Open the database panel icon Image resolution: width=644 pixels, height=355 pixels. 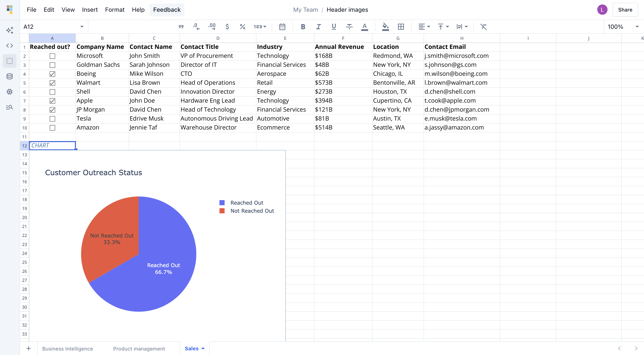[x=10, y=76]
